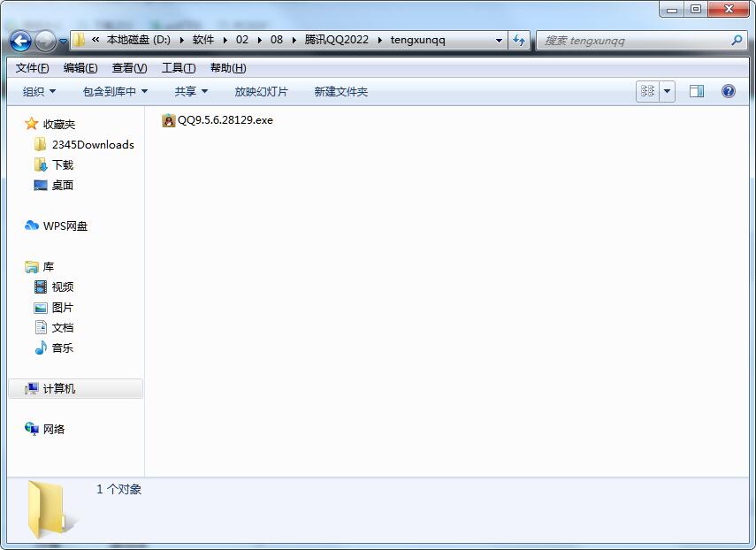
Task: Select QQ9.5.6.28129.exe file name
Action: 225,120
